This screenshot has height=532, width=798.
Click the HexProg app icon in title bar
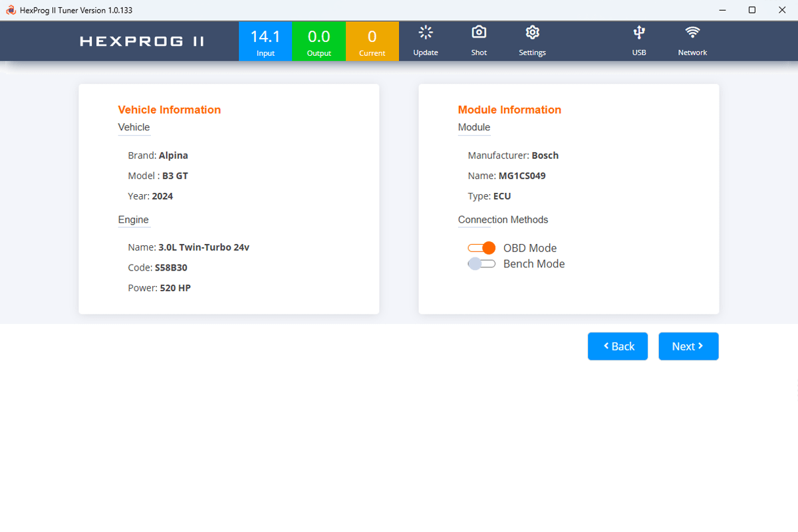point(11,10)
